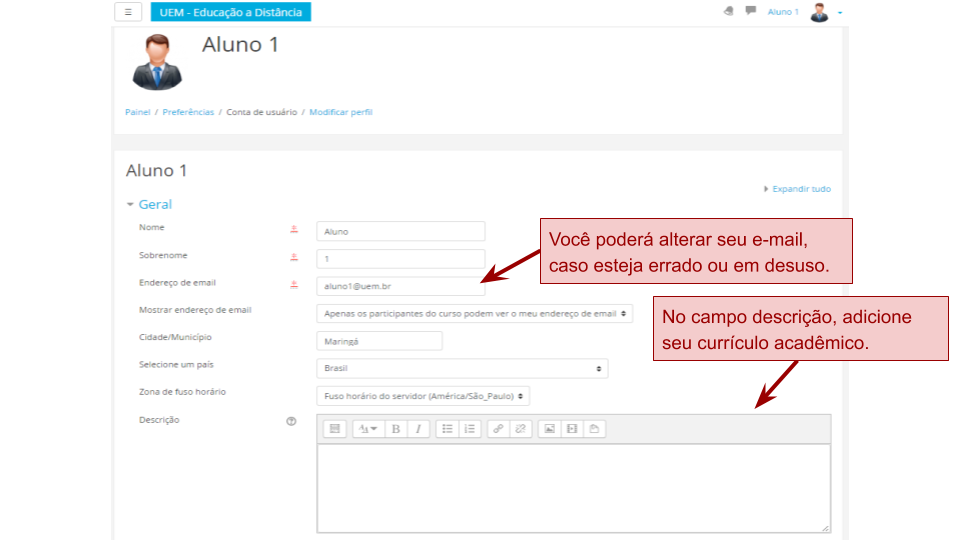Toggle italic formatting in description editor

pyautogui.click(x=418, y=429)
